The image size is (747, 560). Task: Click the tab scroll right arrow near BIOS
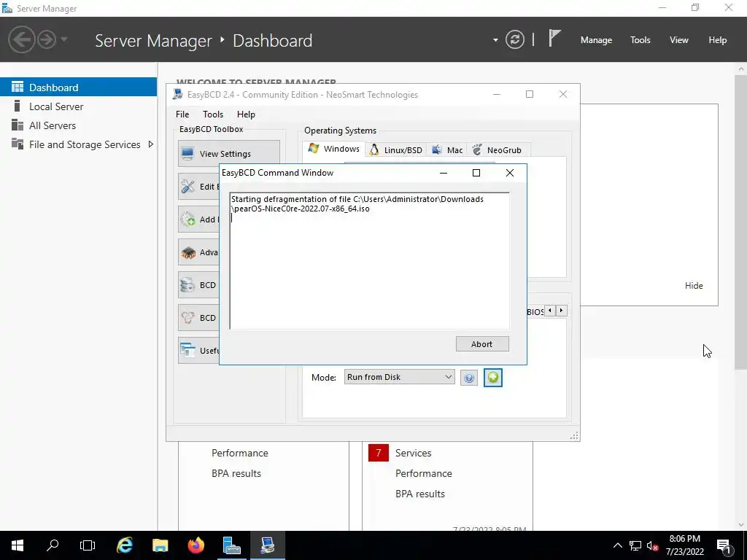pyautogui.click(x=561, y=311)
